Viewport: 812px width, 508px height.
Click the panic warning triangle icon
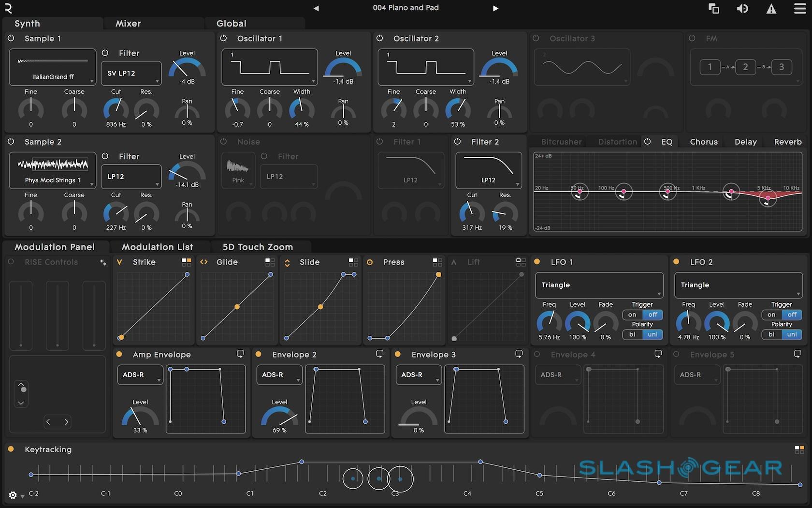pyautogui.click(x=771, y=9)
